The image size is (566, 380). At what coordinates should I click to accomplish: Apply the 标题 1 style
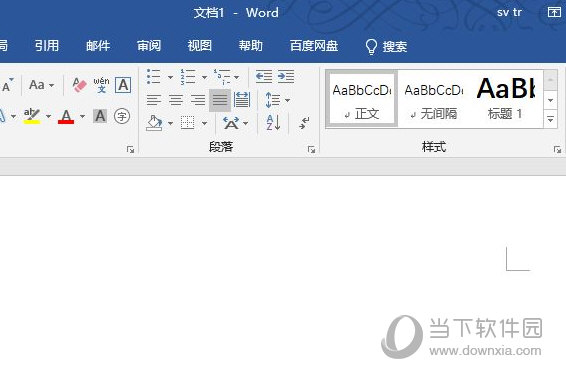tap(505, 99)
